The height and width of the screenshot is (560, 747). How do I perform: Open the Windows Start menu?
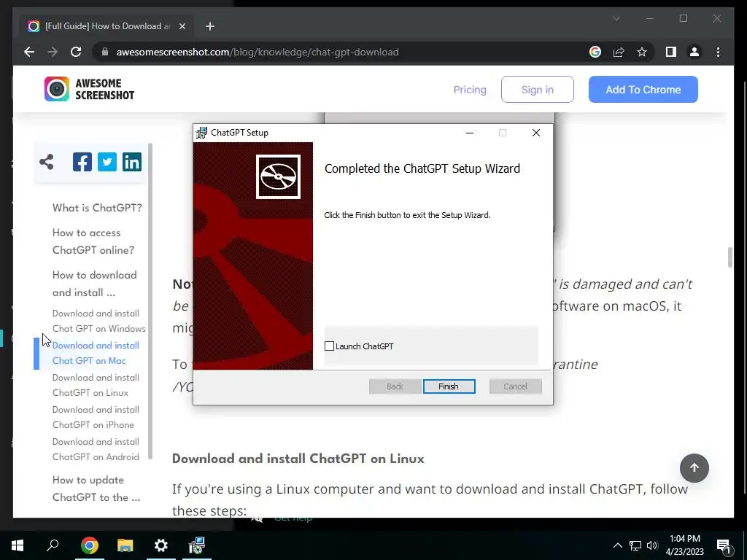click(x=18, y=545)
